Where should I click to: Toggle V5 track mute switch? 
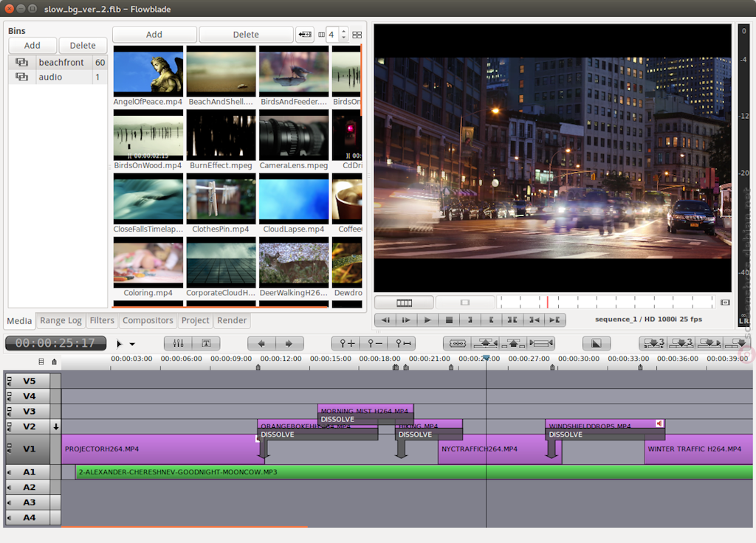tap(10, 381)
